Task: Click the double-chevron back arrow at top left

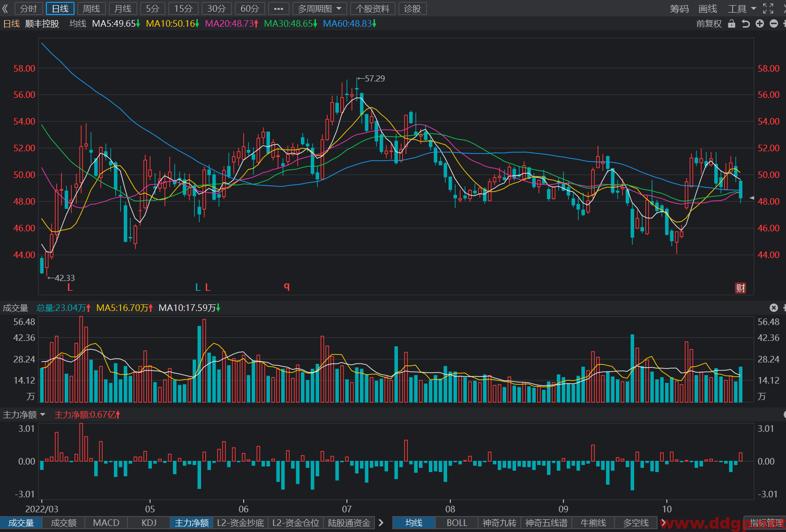Action: coord(6,8)
